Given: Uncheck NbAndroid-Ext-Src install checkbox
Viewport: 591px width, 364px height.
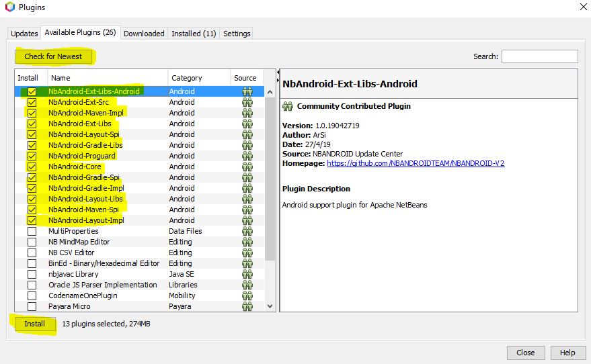Looking at the screenshot, I should point(32,102).
